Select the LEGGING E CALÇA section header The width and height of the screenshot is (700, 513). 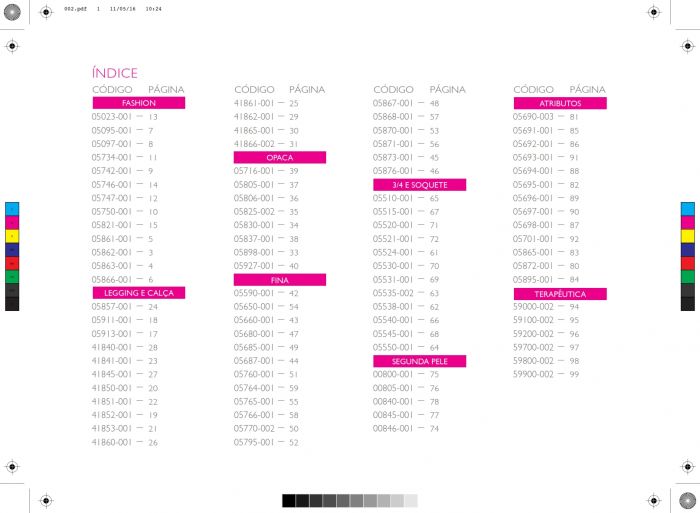click(139, 293)
